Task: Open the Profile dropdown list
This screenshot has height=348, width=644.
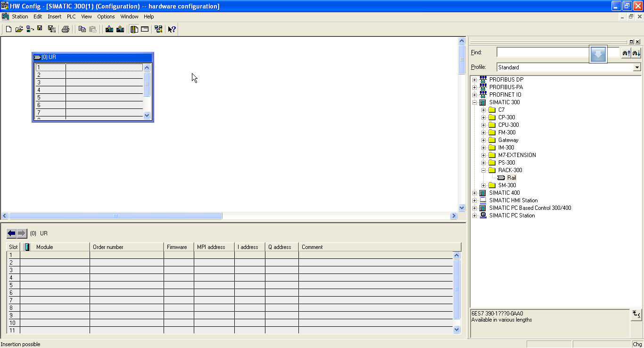Action: tap(637, 67)
